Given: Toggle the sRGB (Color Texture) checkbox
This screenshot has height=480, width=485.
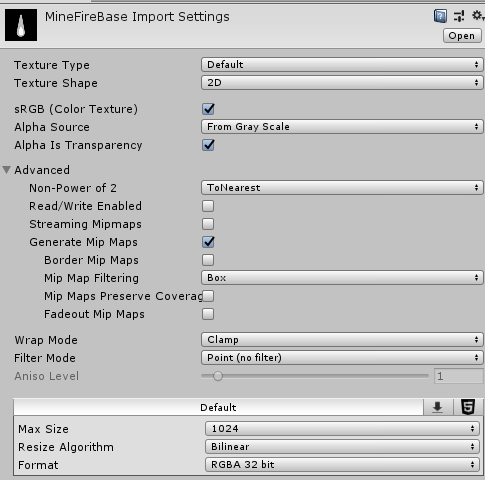Looking at the screenshot, I should 208,109.
